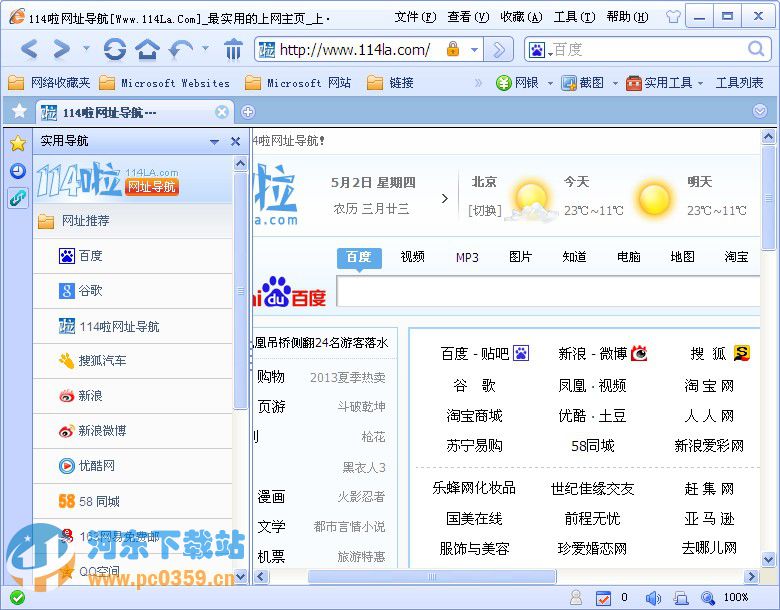
Task: Switch to the 视频 search tab
Action: (x=412, y=257)
